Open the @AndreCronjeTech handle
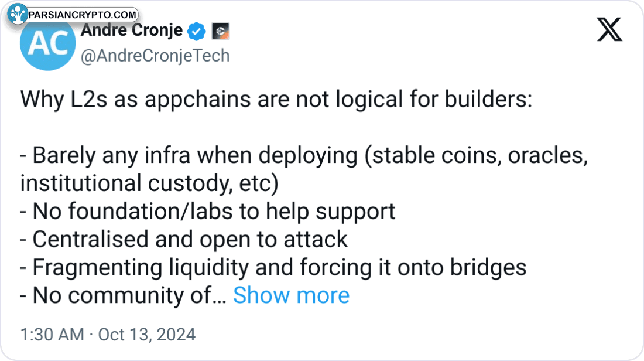 [x=155, y=56]
